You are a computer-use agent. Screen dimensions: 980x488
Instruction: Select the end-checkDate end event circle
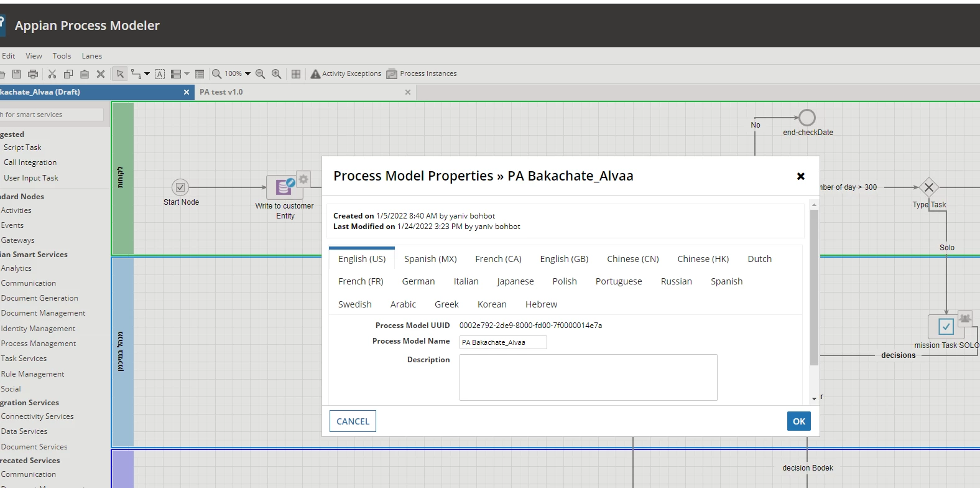807,118
